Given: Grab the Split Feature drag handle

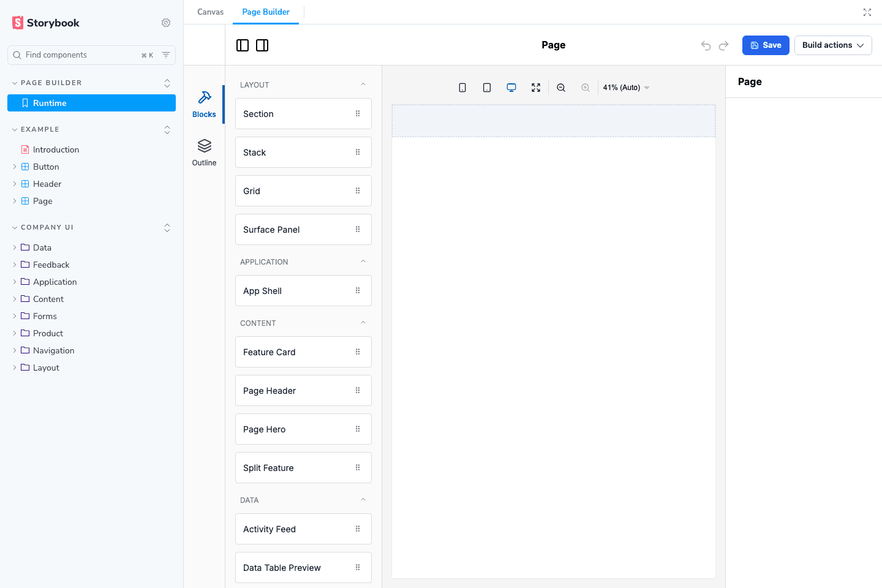Looking at the screenshot, I should click(x=358, y=467).
